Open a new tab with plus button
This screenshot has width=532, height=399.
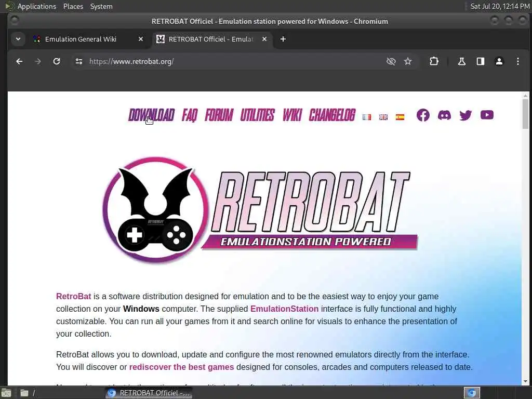coord(283,39)
